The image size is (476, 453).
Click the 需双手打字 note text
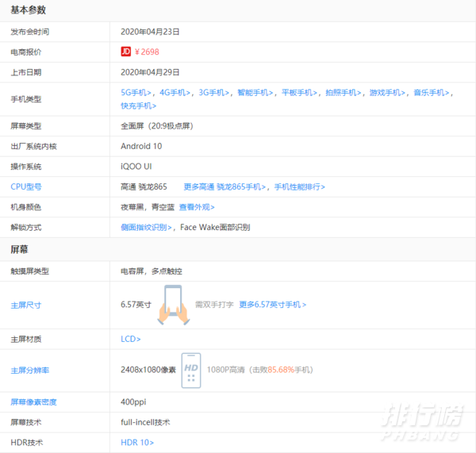(x=214, y=305)
